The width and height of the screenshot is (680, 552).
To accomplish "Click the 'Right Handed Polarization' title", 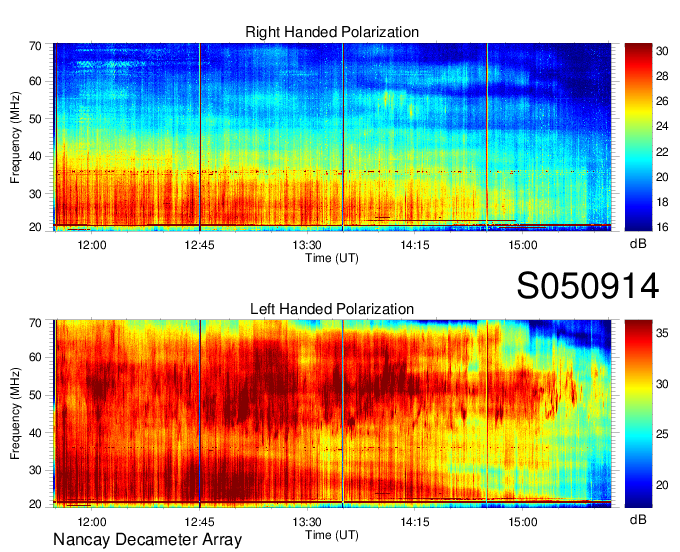I will [332, 32].
